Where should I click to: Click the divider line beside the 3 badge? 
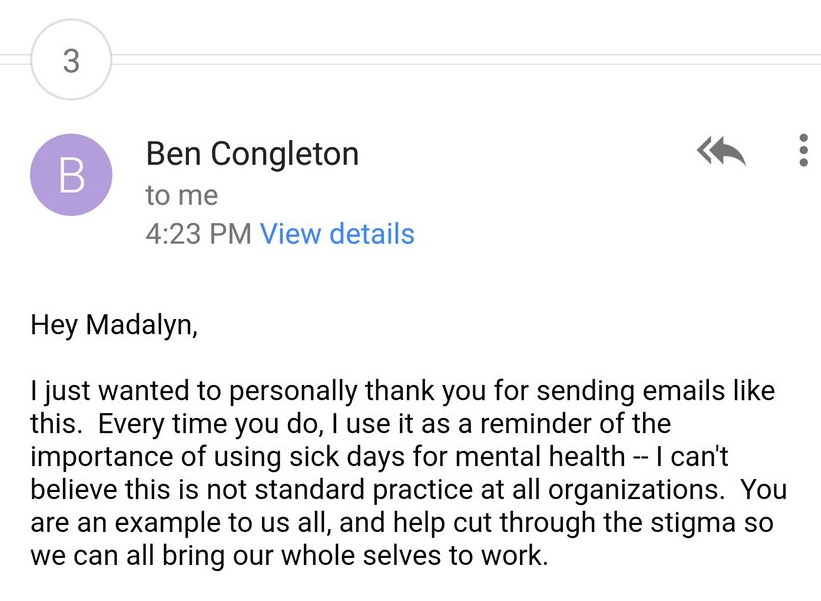466,59
